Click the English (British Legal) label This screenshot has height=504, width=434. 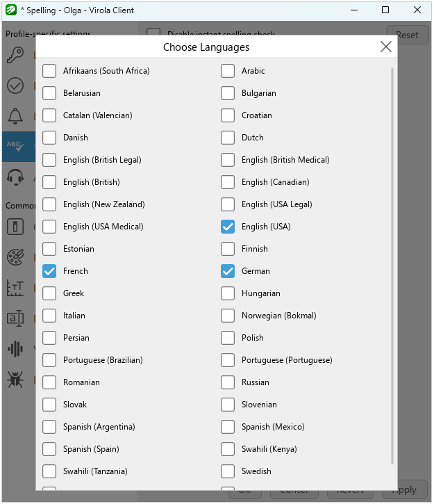point(102,160)
